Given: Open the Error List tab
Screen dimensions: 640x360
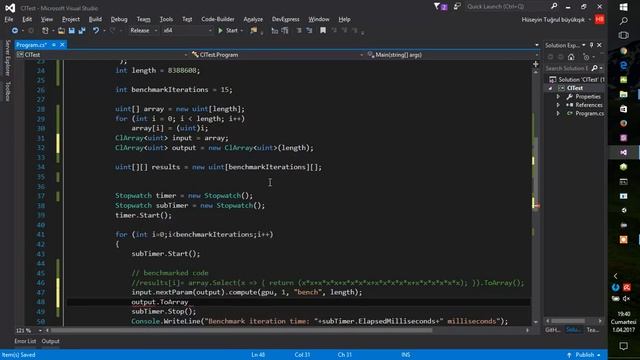Looking at the screenshot, I should 25,341.
